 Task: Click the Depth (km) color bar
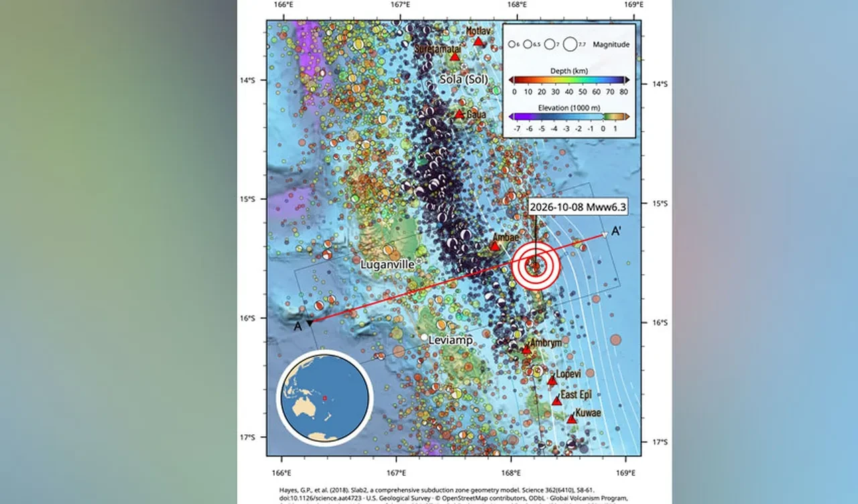(x=568, y=80)
